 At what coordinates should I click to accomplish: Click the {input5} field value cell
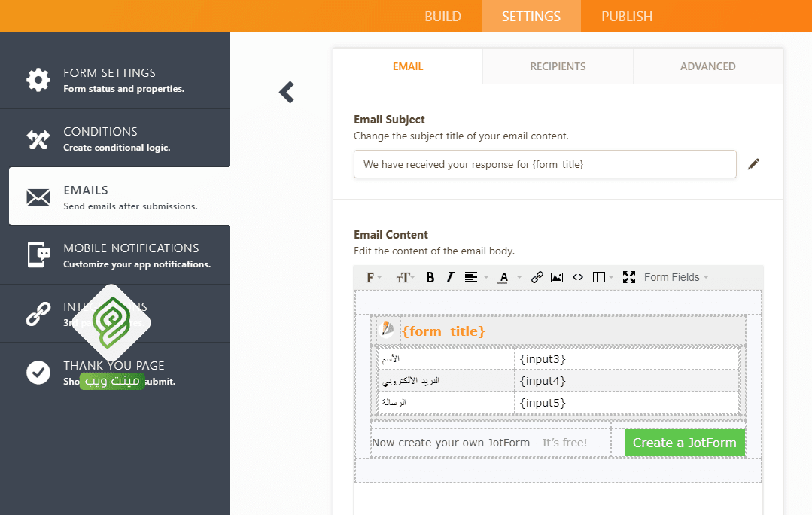pyautogui.click(x=627, y=403)
